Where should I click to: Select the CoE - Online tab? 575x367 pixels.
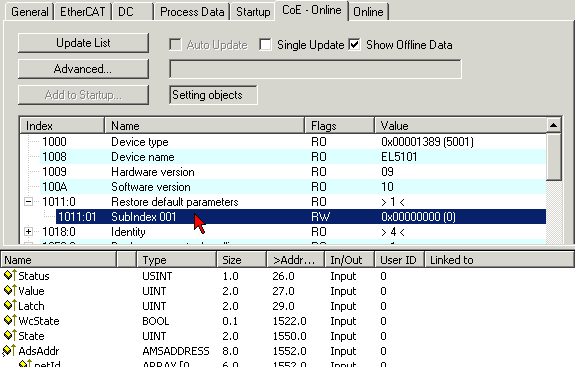tap(311, 10)
